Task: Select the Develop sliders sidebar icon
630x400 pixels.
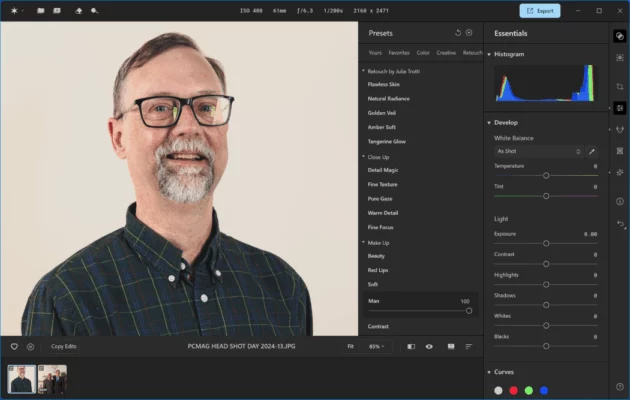Action: [x=620, y=108]
